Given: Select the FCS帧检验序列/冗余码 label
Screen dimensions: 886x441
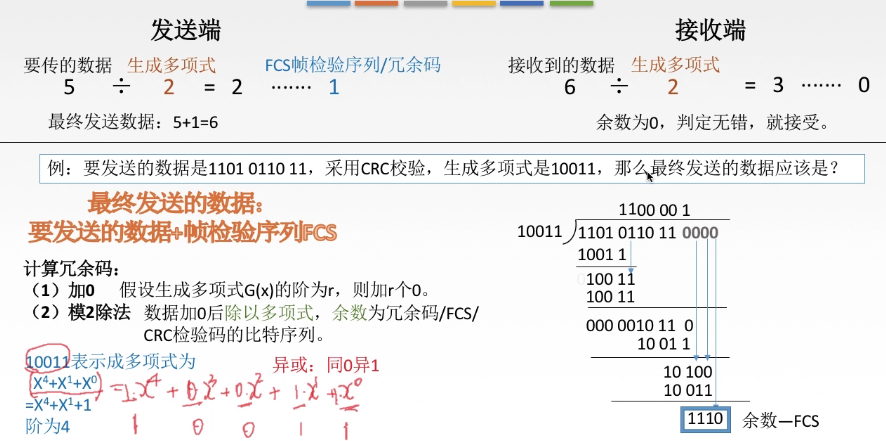Looking at the screenshot, I should point(353,65).
